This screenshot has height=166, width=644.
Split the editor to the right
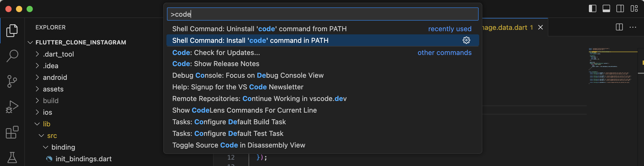[x=619, y=27]
